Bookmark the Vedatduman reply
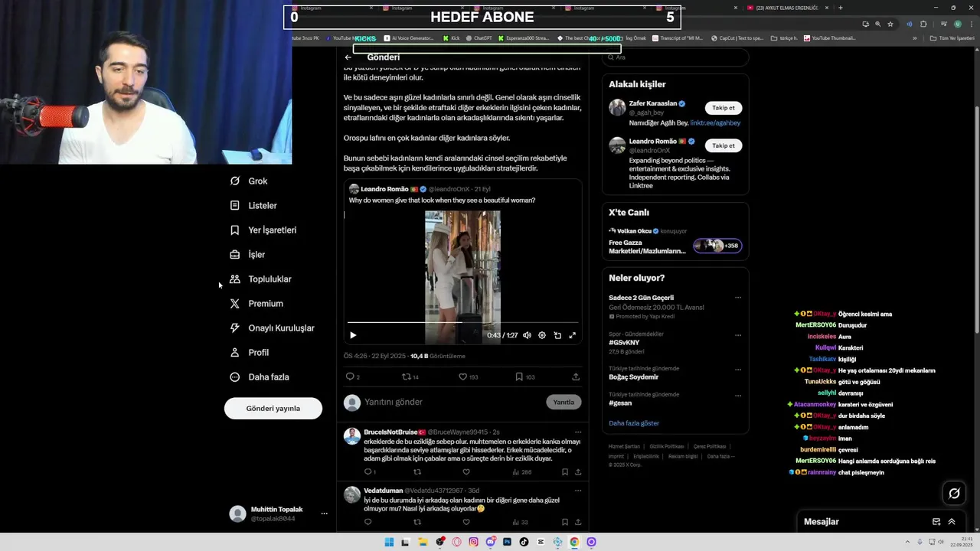The height and width of the screenshot is (551, 980). click(x=565, y=522)
